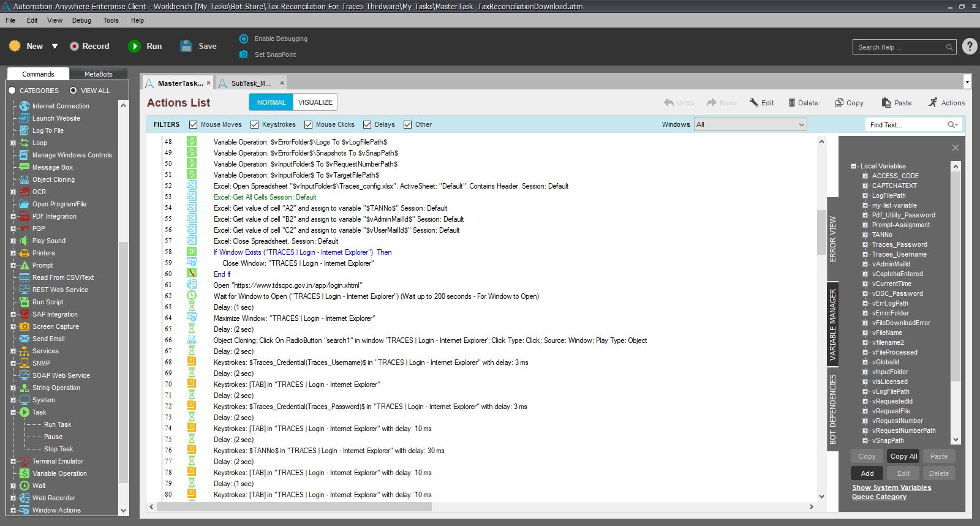Open the Debug menu
The width and height of the screenshot is (980, 526).
tap(81, 20)
